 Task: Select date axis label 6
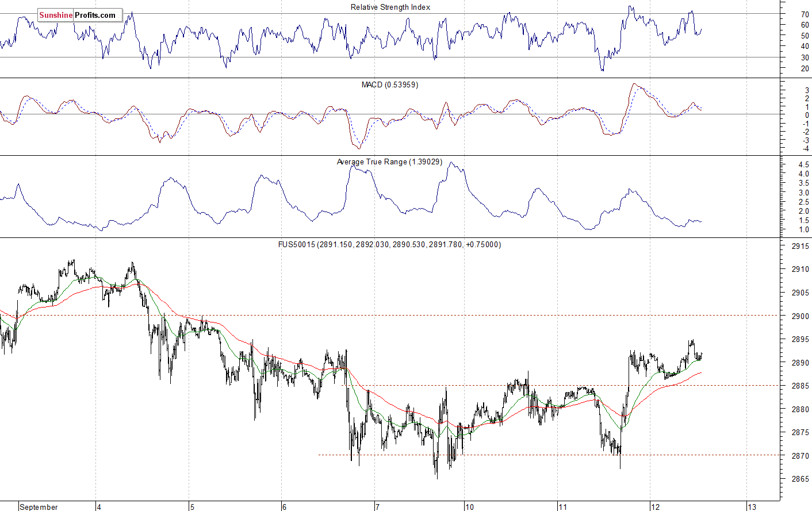pyautogui.click(x=284, y=507)
